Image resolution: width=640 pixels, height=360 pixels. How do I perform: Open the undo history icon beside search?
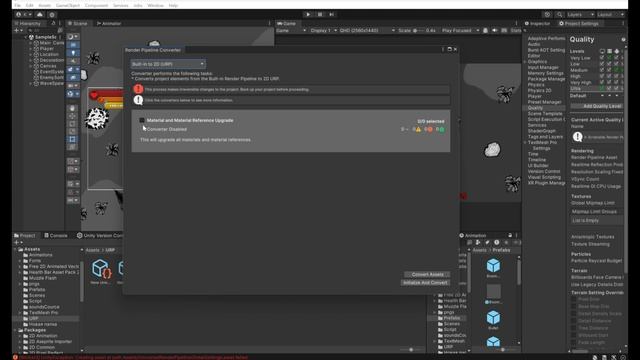547,14
